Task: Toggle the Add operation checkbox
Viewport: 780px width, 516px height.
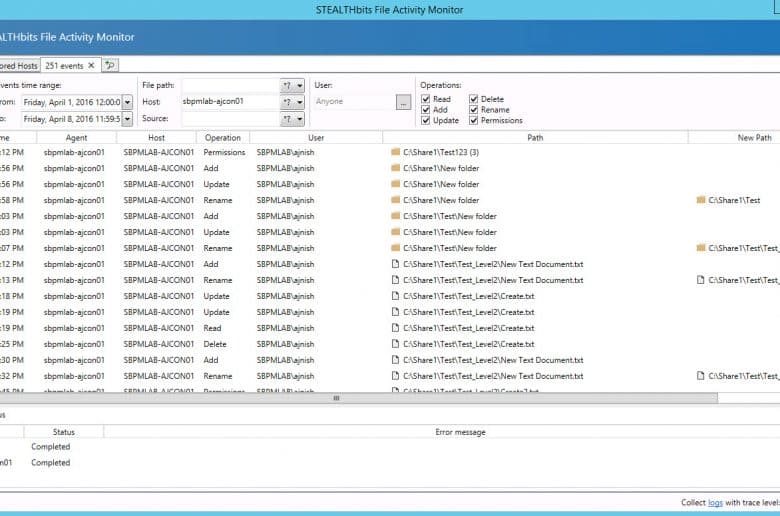Action: click(x=425, y=109)
